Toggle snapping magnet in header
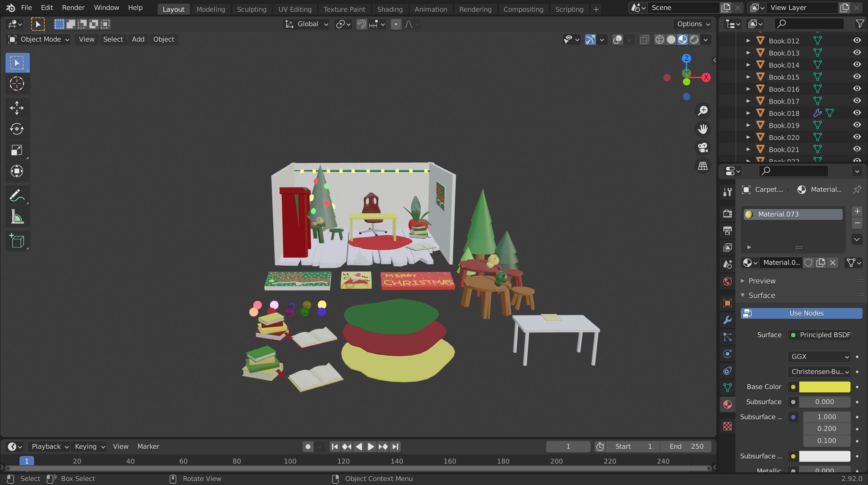Screen dimensions: 868x485 pos(362,24)
